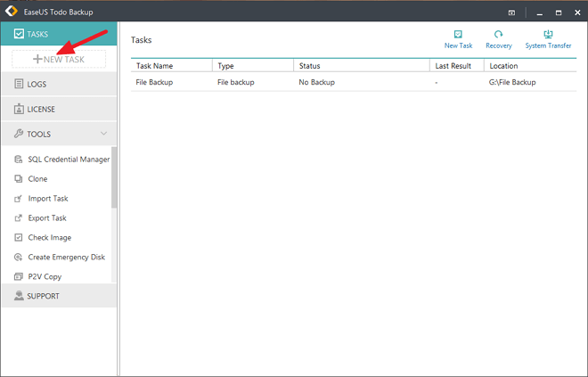Click the SQL Credential Manager icon
588x377 pixels.
(x=18, y=160)
